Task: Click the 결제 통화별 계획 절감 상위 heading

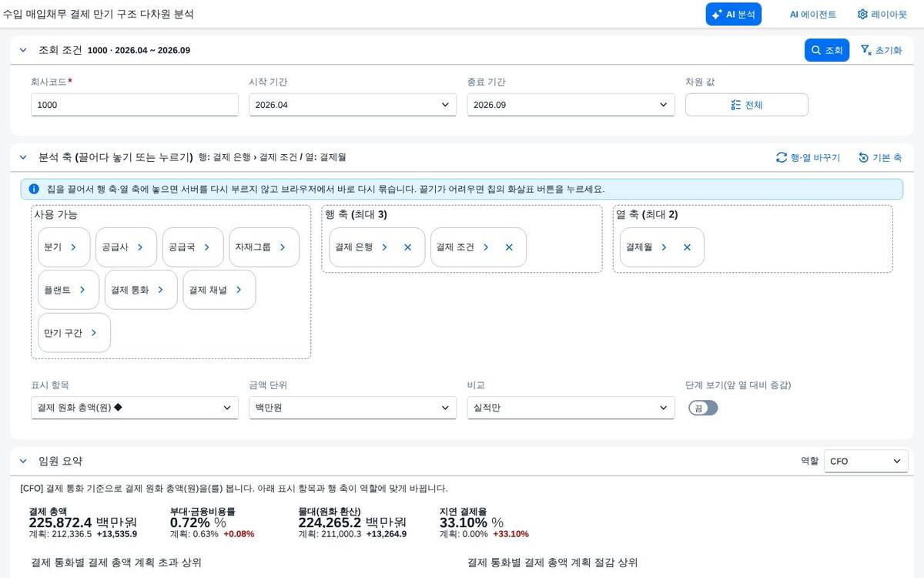Action: point(552,563)
